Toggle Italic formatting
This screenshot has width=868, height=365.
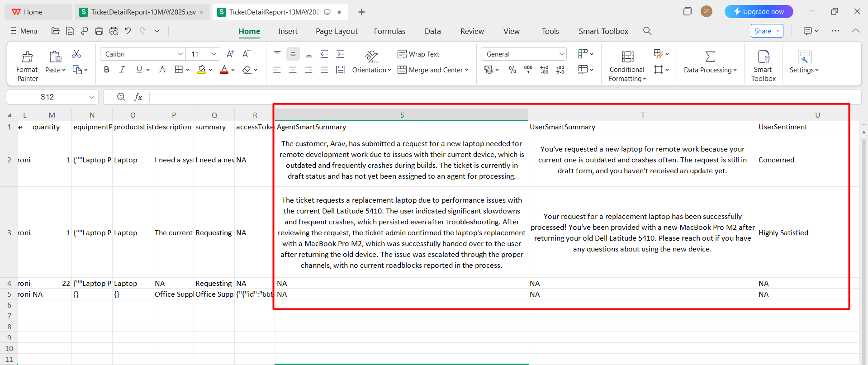pyautogui.click(x=122, y=70)
